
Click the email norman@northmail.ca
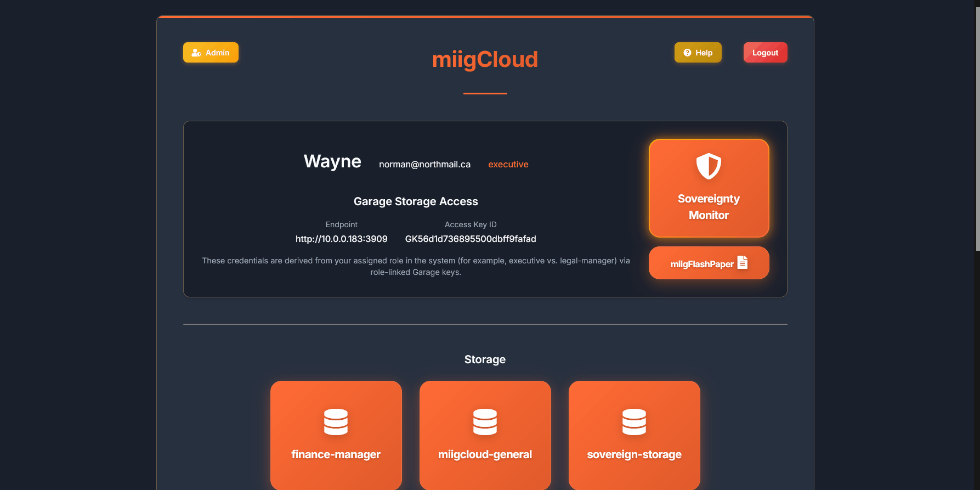click(x=424, y=164)
